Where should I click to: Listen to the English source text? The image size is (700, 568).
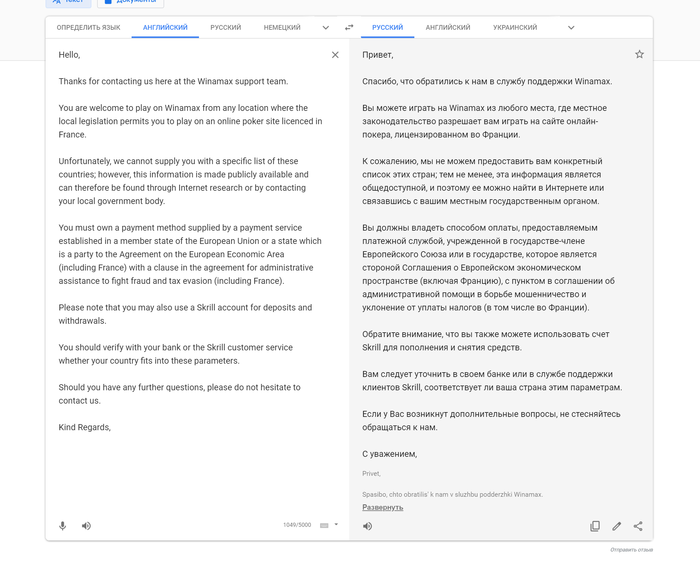coord(86,526)
